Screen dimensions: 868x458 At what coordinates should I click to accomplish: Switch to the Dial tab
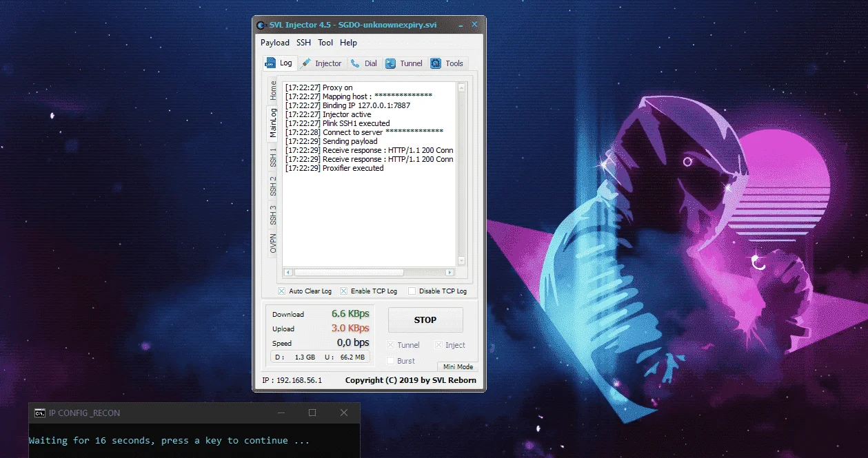[x=364, y=63]
